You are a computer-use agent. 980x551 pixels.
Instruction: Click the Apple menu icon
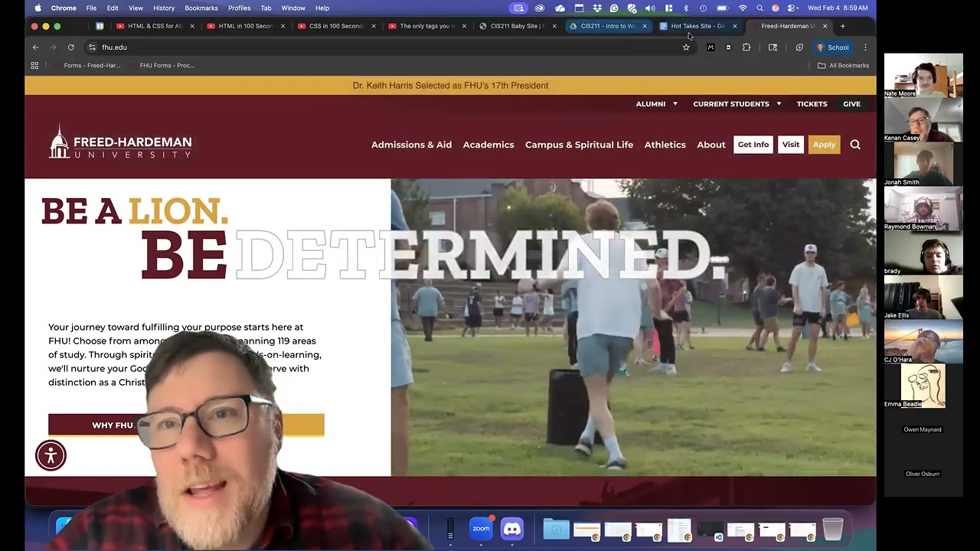coord(38,8)
